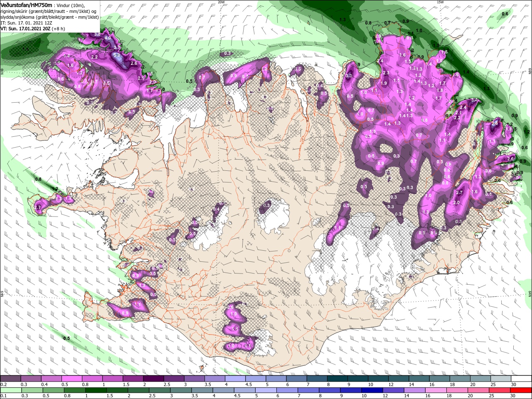The height and width of the screenshot is (399, 532).
Task: Select the darkest green rain swatch for 1
Action: 96,390
